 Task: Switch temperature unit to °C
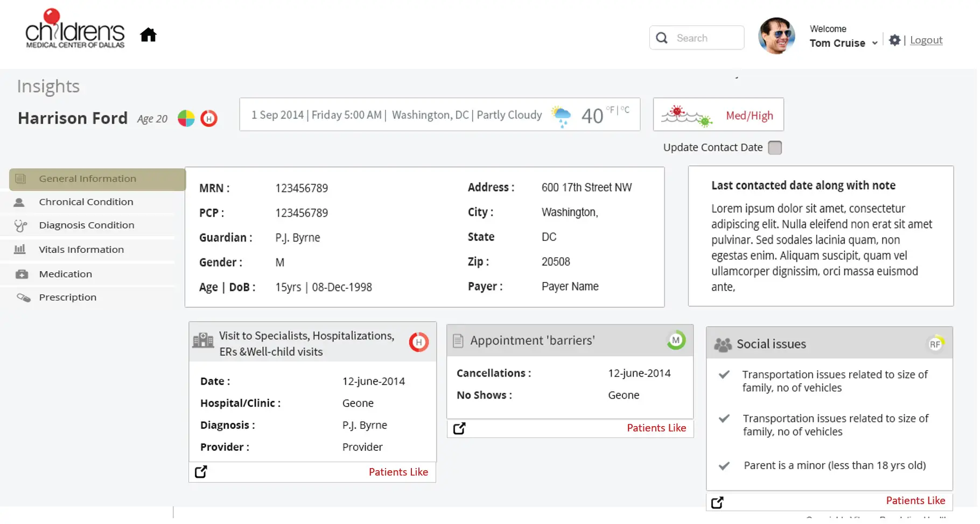pyautogui.click(x=625, y=110)
